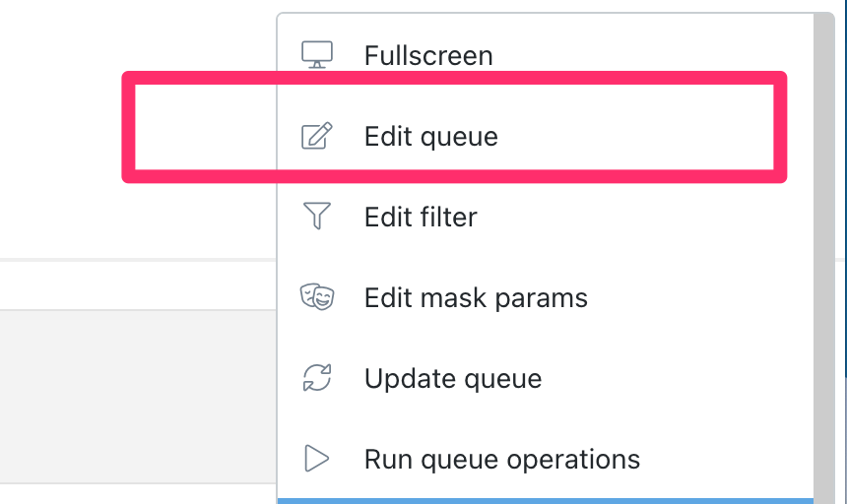Click the theater masks icon
This screenshot has height=504, width=847.
tap(317, 297)
